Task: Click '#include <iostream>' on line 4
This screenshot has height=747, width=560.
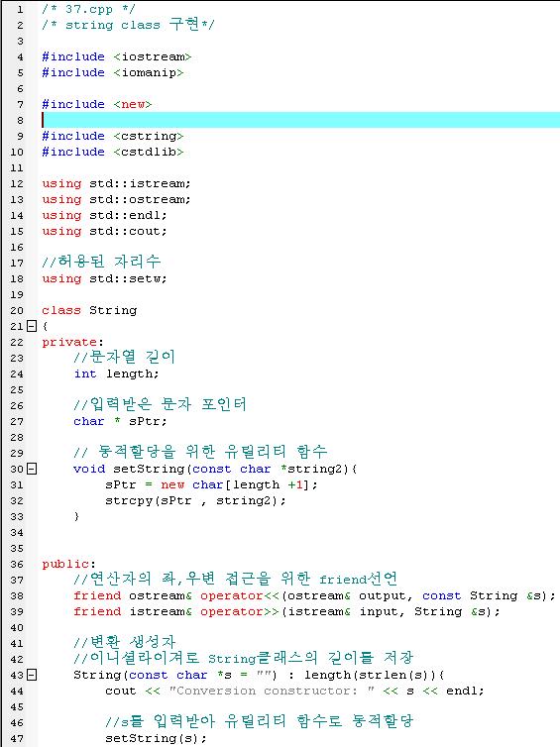Action: pyautogui.click(x=116, y=56)
